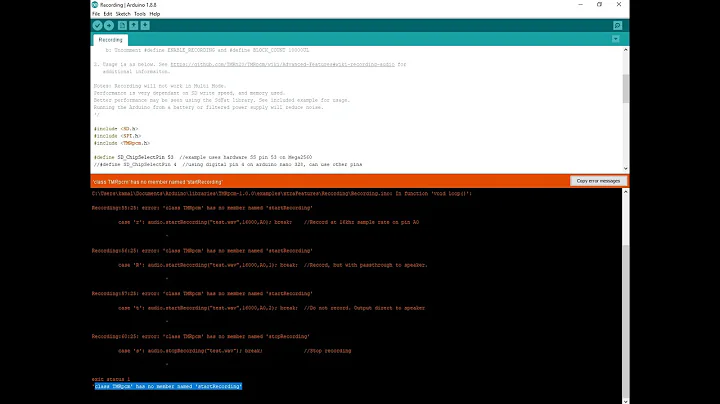The width and height of the screenshot is (720, 404).
Task: Click editor scrollbar down arrow
Action: (x=625, y=168)
